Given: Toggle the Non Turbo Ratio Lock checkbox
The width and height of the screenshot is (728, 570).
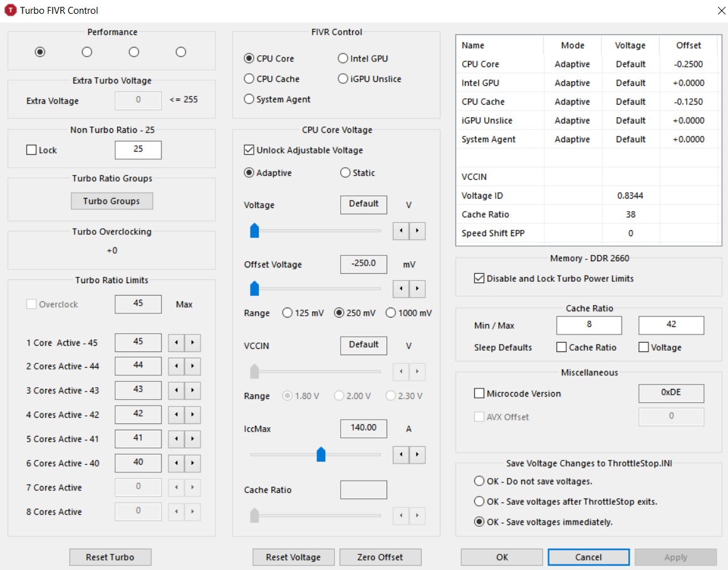Looking at the screenshot, I should coord(31,150).
